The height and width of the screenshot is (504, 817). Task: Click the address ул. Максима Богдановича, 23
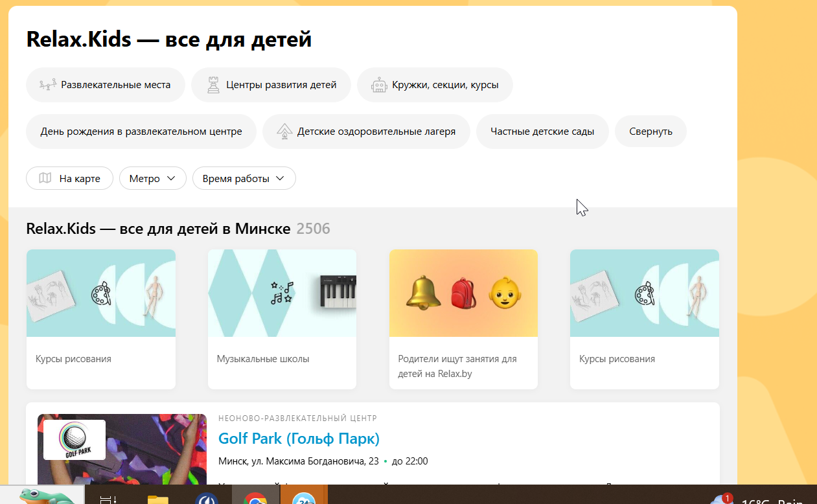(x=315, y=461)
